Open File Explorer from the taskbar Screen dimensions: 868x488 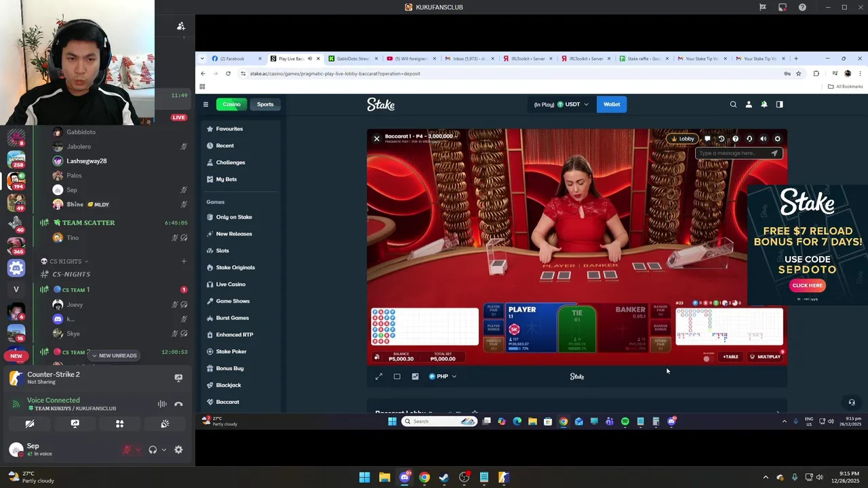pyautogui.click(x=384, y=477)
